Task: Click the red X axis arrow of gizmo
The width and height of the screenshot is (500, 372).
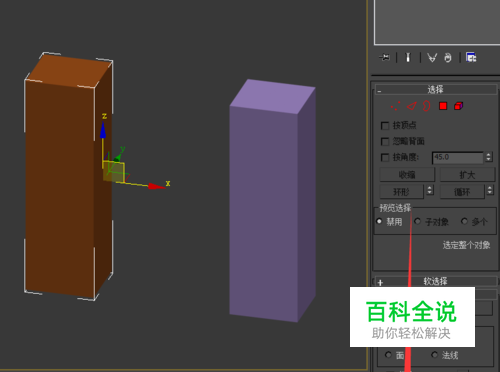Action: tap(156, 186)
